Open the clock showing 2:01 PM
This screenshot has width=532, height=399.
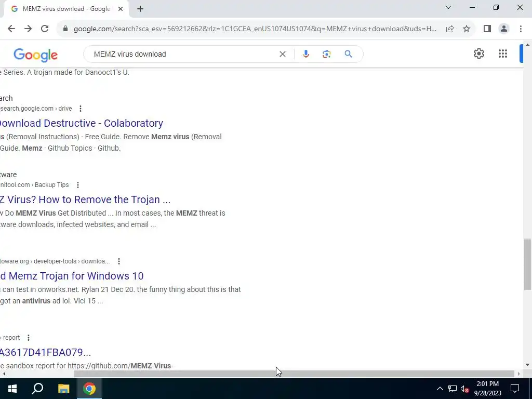pyautogui.click(x=487, y=389)
